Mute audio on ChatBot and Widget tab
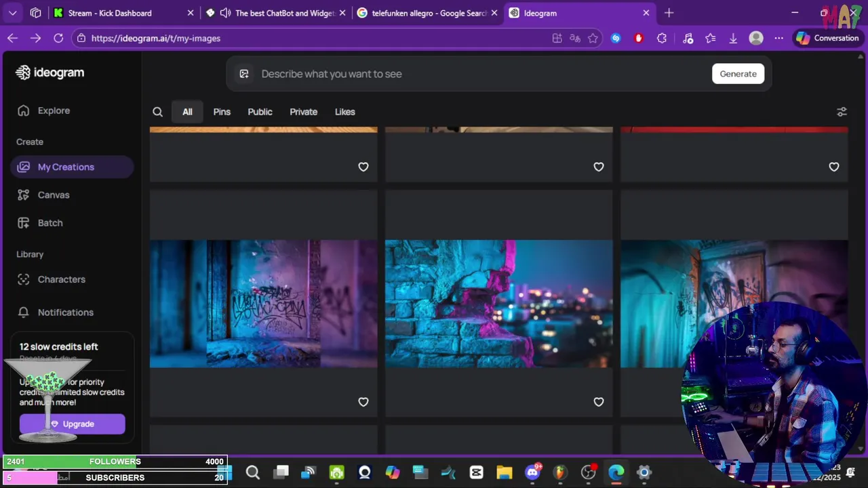 tap(225, 13)
